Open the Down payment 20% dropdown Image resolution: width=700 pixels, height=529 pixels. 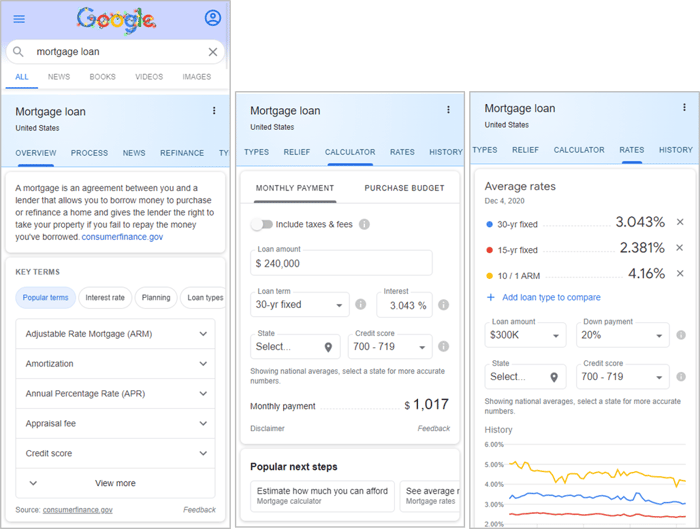point(622,335)
